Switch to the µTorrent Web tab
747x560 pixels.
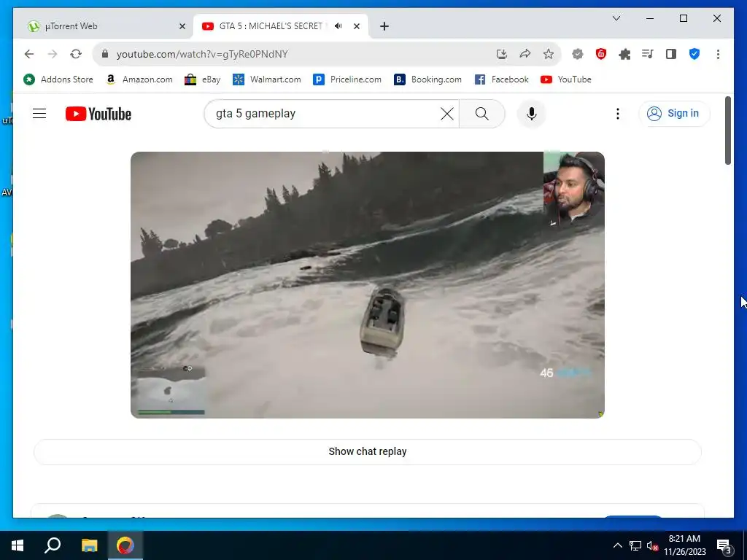click(x=105, y=26)
